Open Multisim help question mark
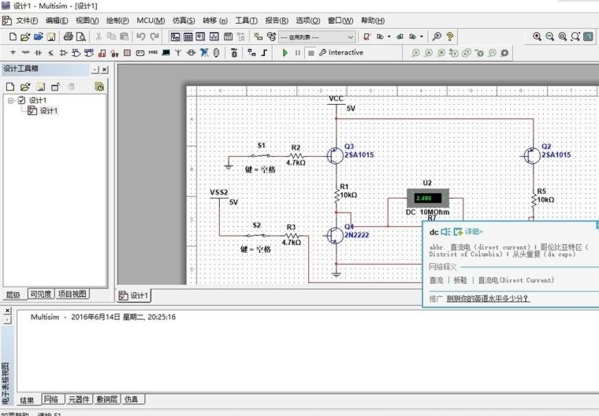Screen dimensions: 599x416 (x=450, y=37)
